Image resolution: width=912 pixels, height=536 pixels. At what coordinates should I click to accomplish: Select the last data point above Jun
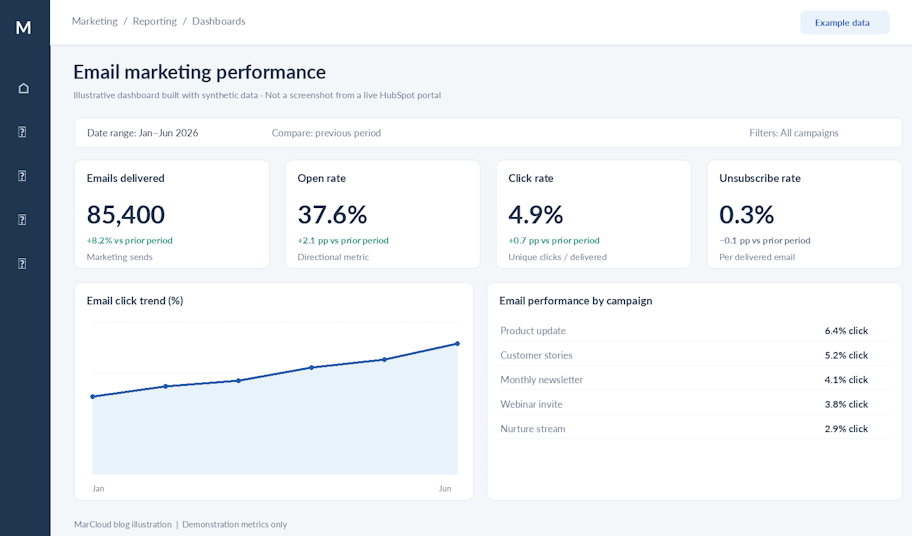click(x=458, y=344)
